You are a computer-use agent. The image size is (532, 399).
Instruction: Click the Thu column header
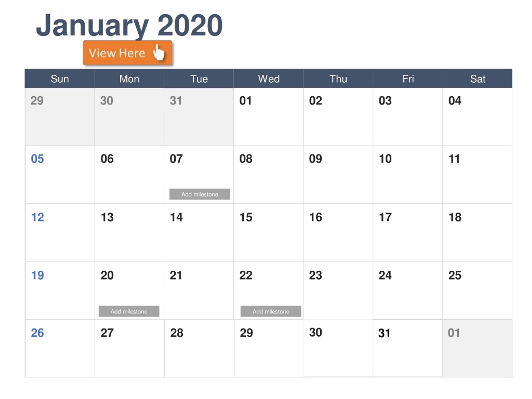[x=338, y=79]
